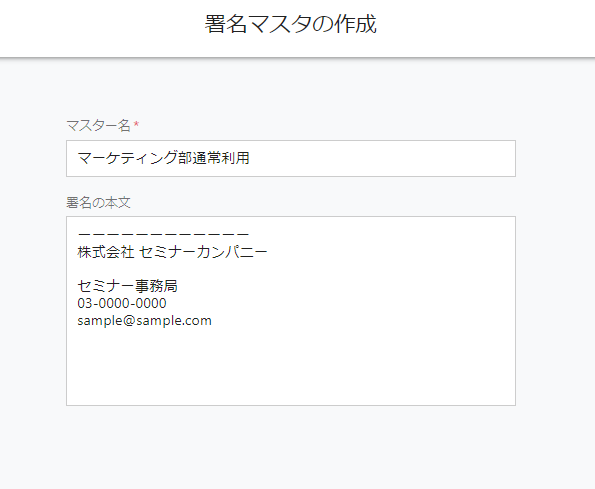The height and width of the screenshot is (489, 595).
Task: Click the red required asterisk beside マスター名
Action: 136,124
